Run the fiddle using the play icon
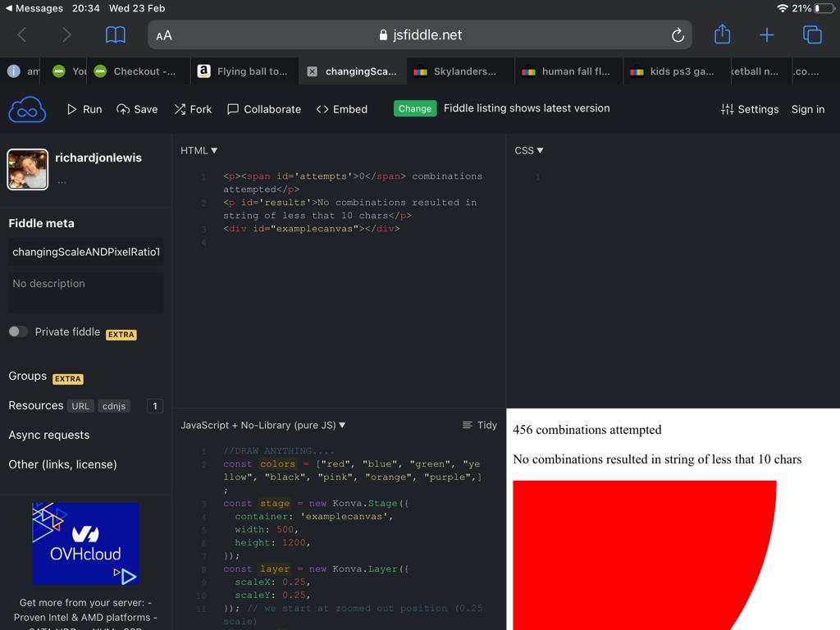The width and height of the screenshot is (840, 630). (84, 108)
